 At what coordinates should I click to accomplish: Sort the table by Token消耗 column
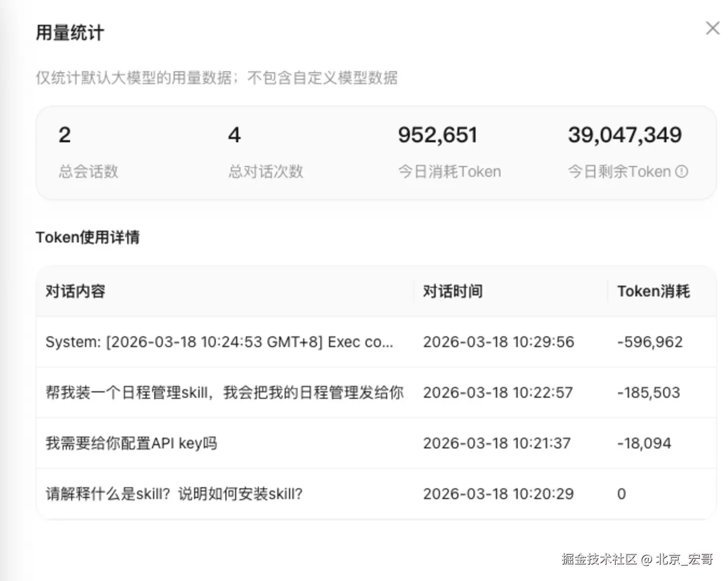[653, 291]
